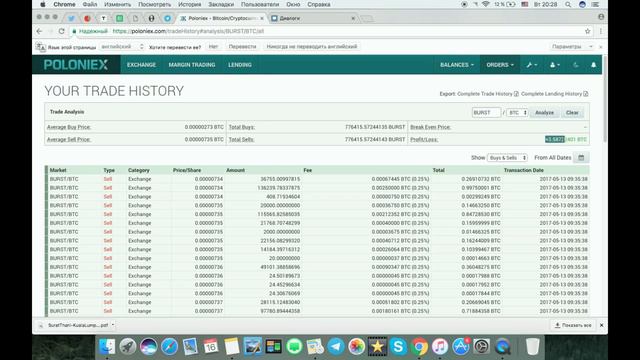
Task: Open the notifications bell icon
Action: pyautogui.click(x=593, y=65)
